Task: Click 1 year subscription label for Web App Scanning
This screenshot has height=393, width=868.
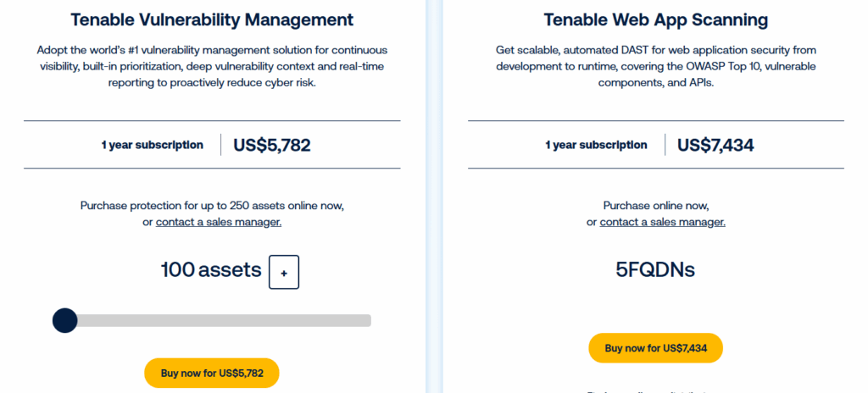Action: [596, 145]
